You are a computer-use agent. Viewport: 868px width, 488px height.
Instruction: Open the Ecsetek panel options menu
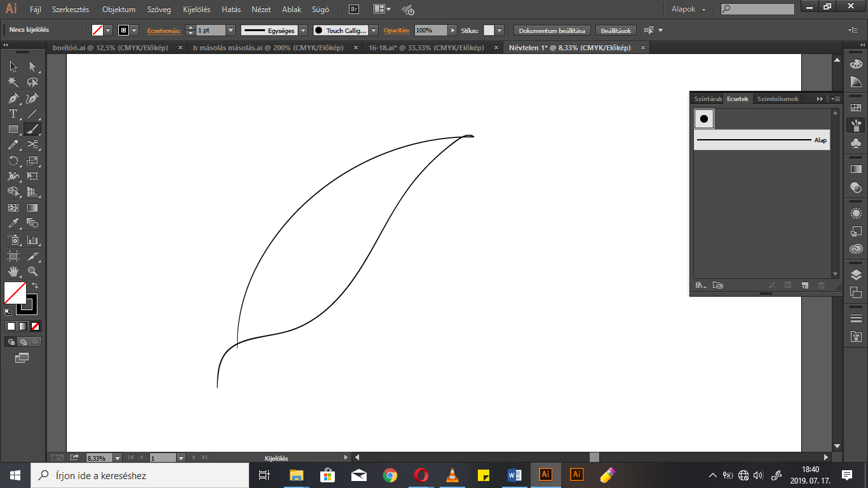tap(835, 99)
